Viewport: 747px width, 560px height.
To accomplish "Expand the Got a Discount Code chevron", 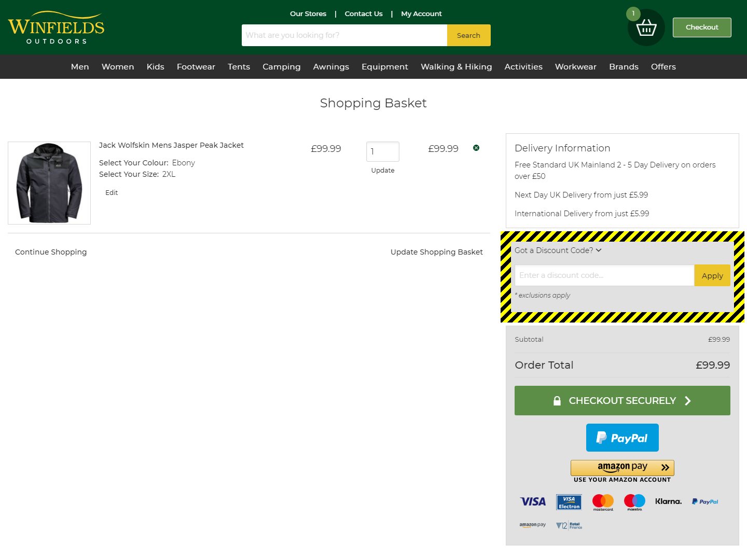I will coord(599,250).
